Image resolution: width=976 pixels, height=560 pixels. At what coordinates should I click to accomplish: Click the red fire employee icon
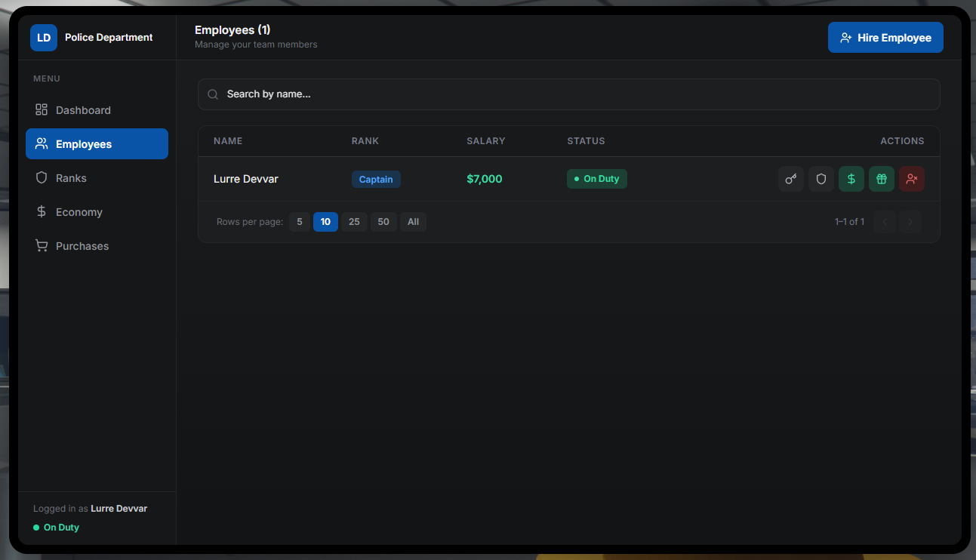coord(912,179)
